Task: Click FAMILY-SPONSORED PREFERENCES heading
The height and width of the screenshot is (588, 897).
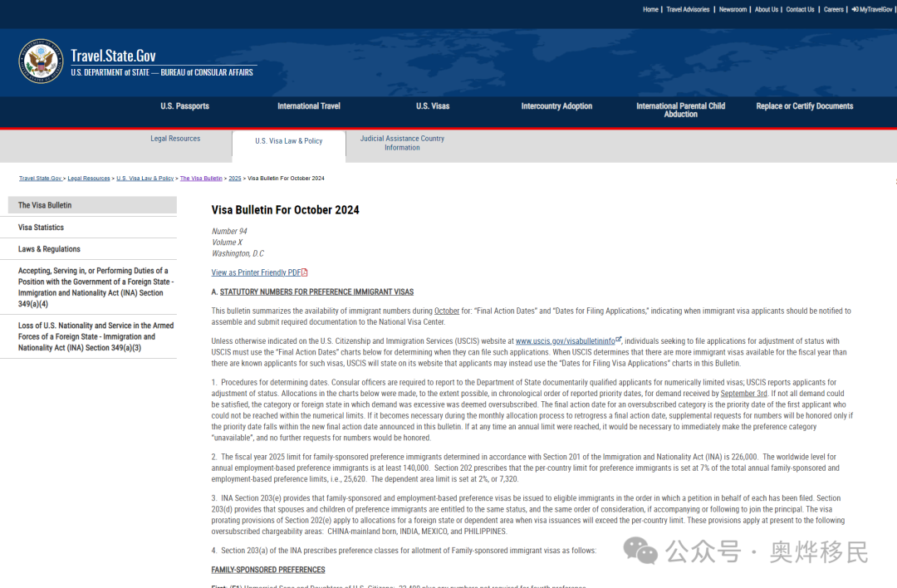Action: (267, 570)
